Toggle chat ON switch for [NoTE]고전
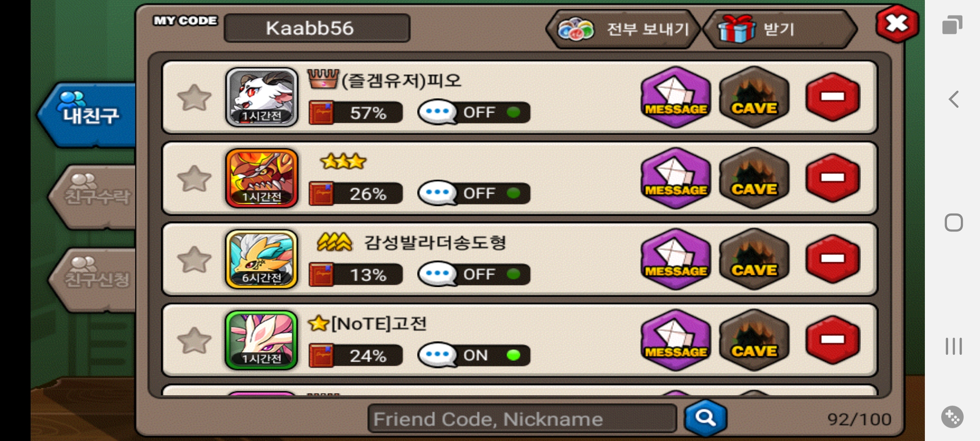 tap(474, 355)
